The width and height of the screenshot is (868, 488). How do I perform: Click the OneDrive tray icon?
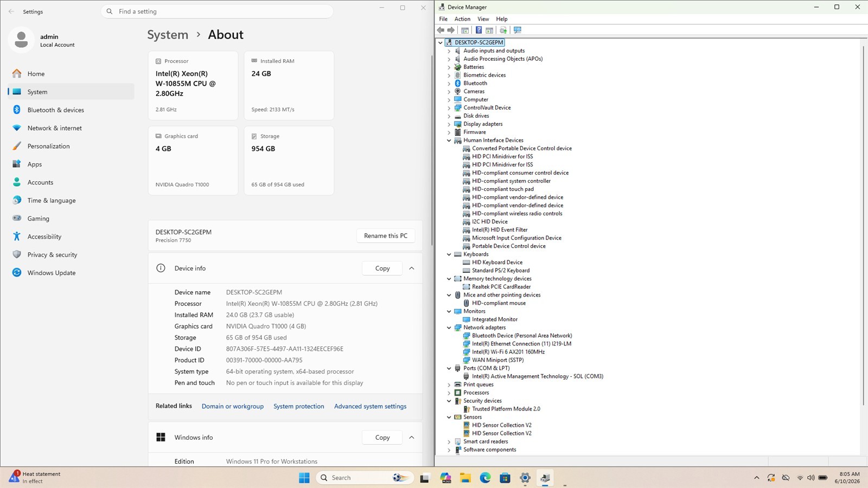pyautogui.click(x=786, y=478)
